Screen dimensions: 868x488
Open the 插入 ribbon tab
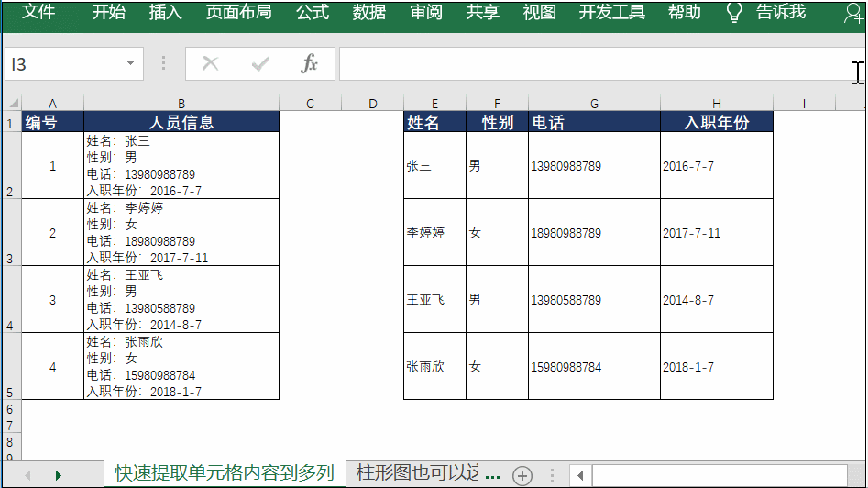(x=165, y=12)
